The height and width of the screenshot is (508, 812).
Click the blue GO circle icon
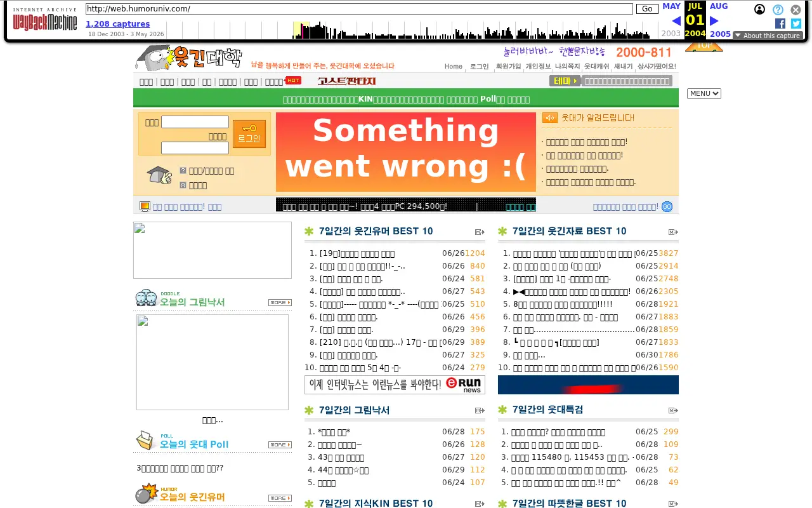(x=667, y=206)
